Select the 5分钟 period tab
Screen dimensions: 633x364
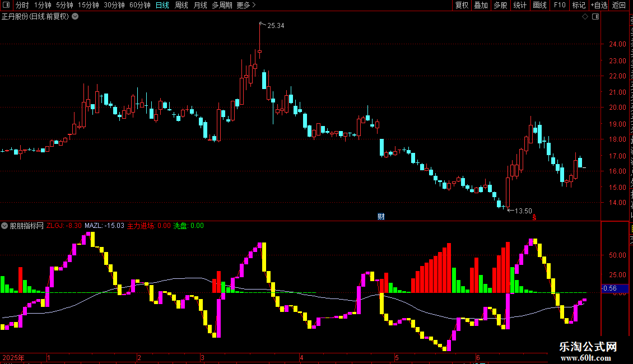tap(64, 5)
